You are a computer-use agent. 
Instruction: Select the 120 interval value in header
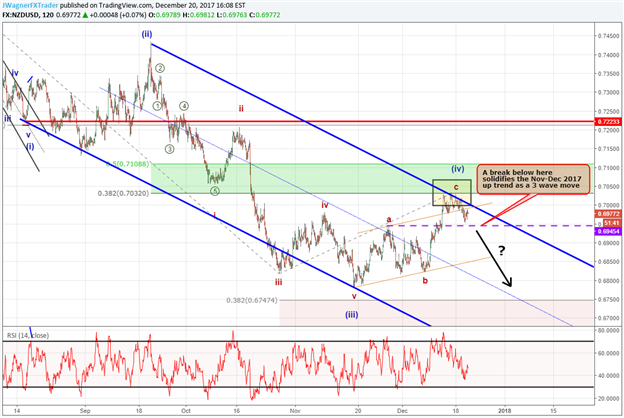[47, 15]
